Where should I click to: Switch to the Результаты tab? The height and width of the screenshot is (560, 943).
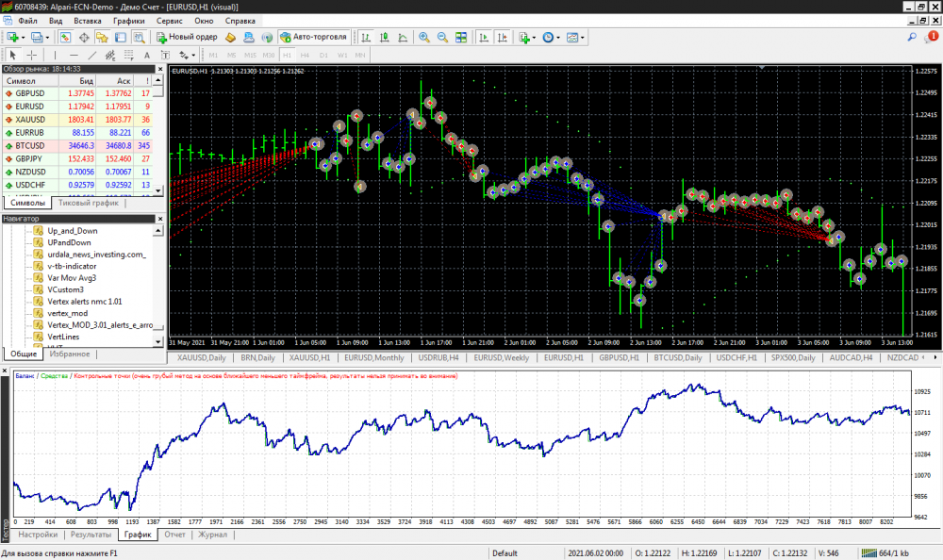click(x=91, y=535)
